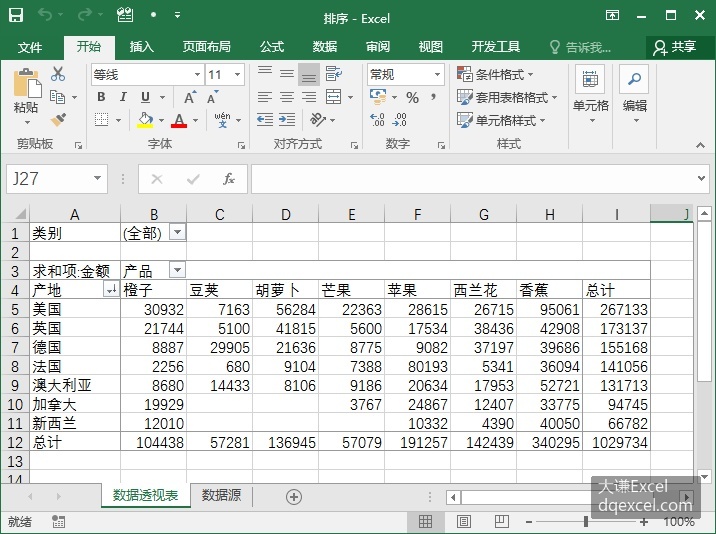The width and height of the screenshot is (716, 534).
Task: Apply comma style
Action: (x=433, y=97)
